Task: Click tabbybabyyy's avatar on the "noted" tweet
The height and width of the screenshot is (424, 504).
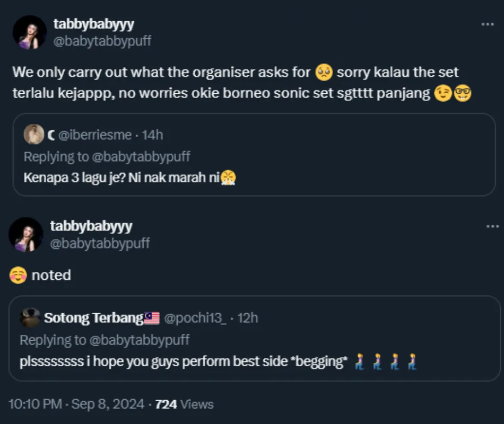Action: (26, 234)
